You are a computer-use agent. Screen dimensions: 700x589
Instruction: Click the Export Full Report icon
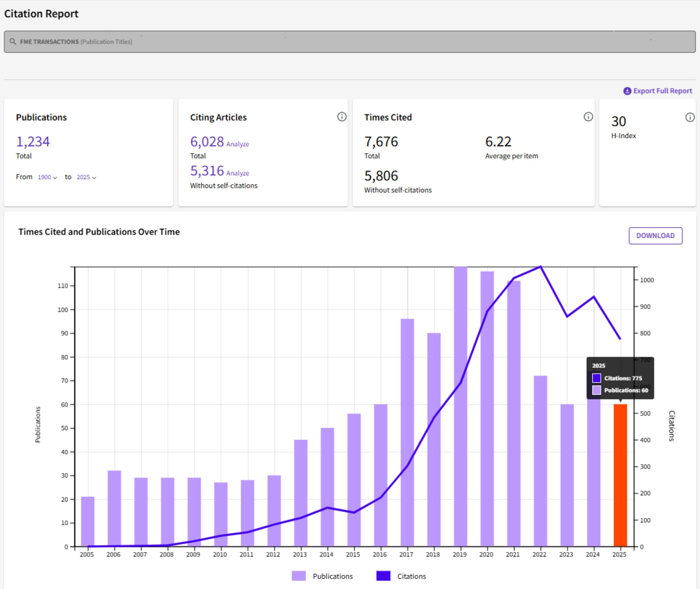[627, 91]
